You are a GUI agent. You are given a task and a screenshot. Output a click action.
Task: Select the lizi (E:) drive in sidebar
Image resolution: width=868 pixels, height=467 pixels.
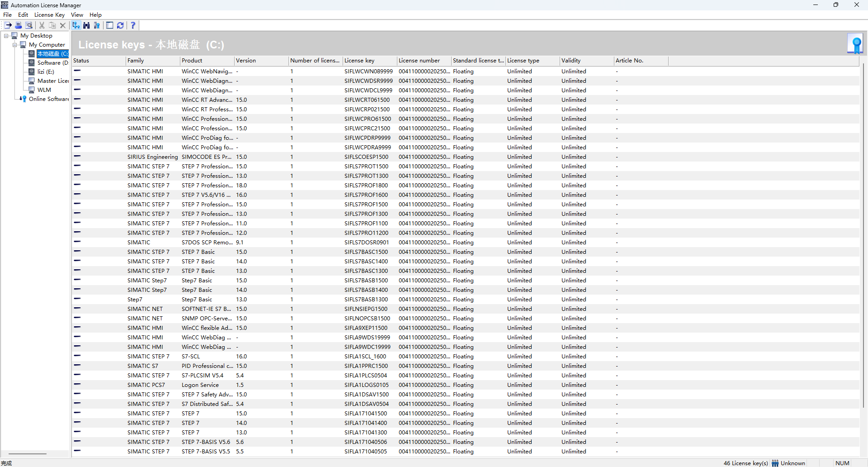(x=47, y=71)
